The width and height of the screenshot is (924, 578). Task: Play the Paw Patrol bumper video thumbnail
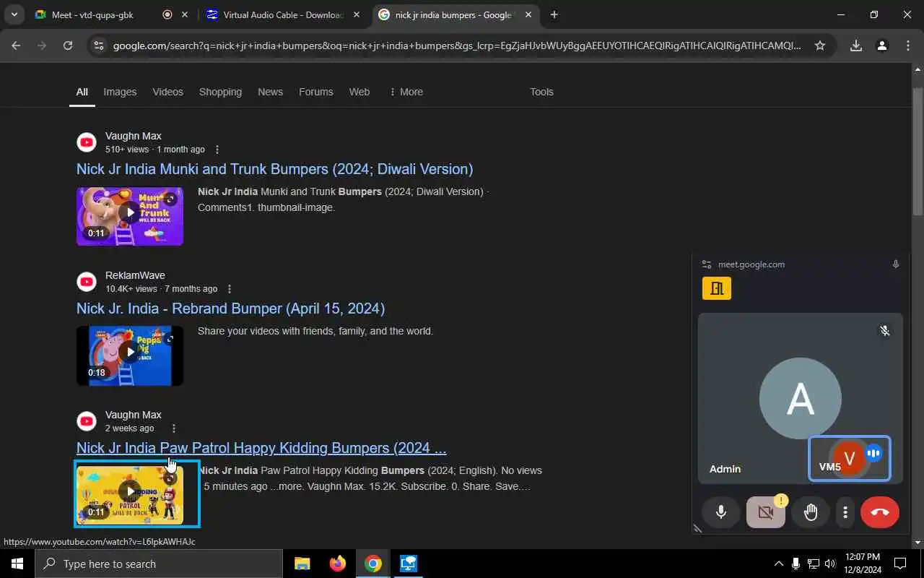point(130,495)
